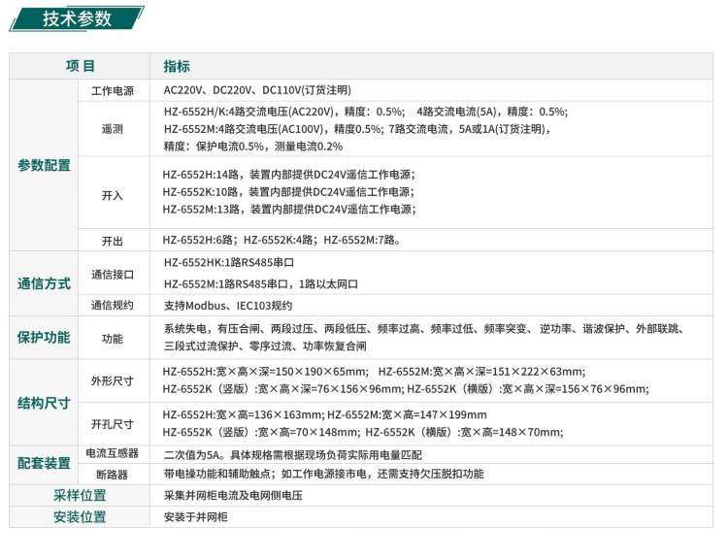Click the 电流互感器 row label
Screen dimensions: 728x560
coord(113,453)
